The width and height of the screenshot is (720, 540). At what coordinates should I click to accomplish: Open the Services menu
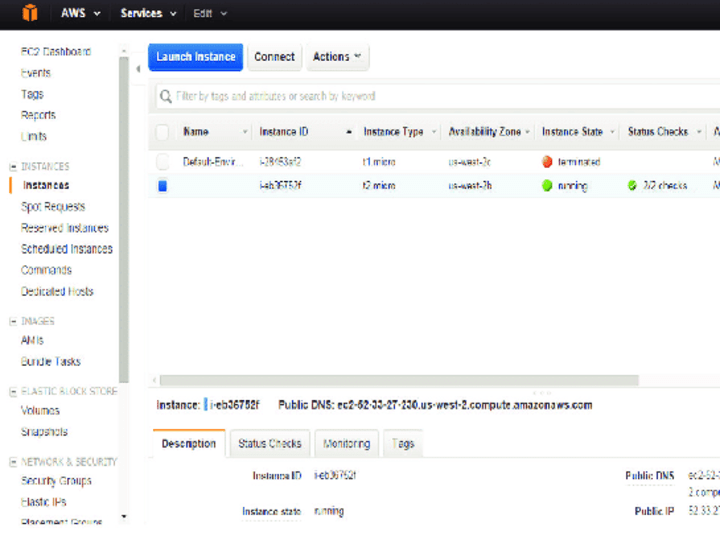pos(148,13)
